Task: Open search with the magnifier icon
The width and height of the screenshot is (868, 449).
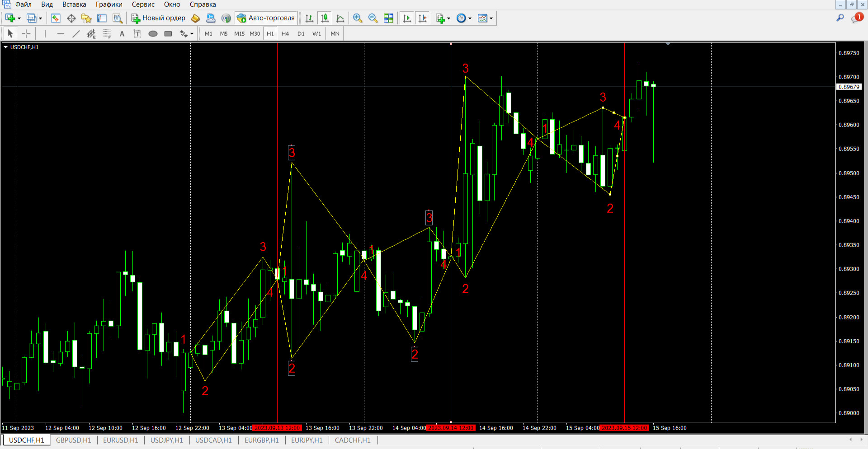Action: [840, 18]
